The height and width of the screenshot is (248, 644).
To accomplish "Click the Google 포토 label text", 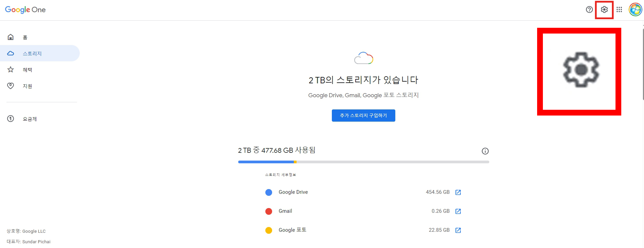I will pyautogui.click(x=292, y=230).
